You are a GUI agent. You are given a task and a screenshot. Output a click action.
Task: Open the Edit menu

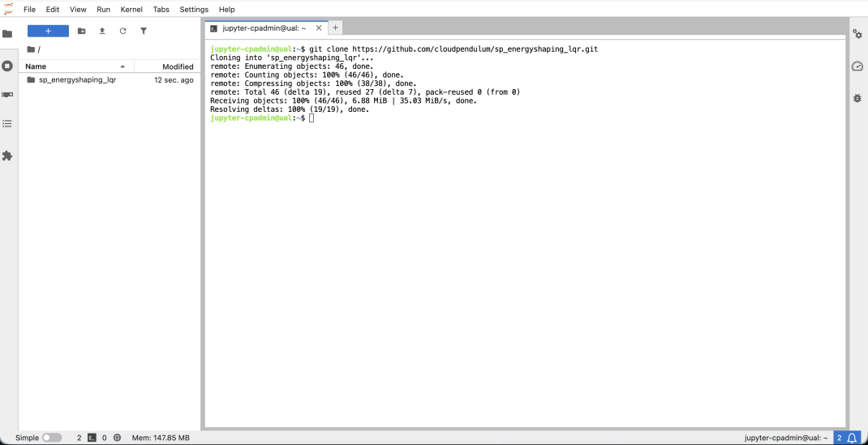point(53,10)
